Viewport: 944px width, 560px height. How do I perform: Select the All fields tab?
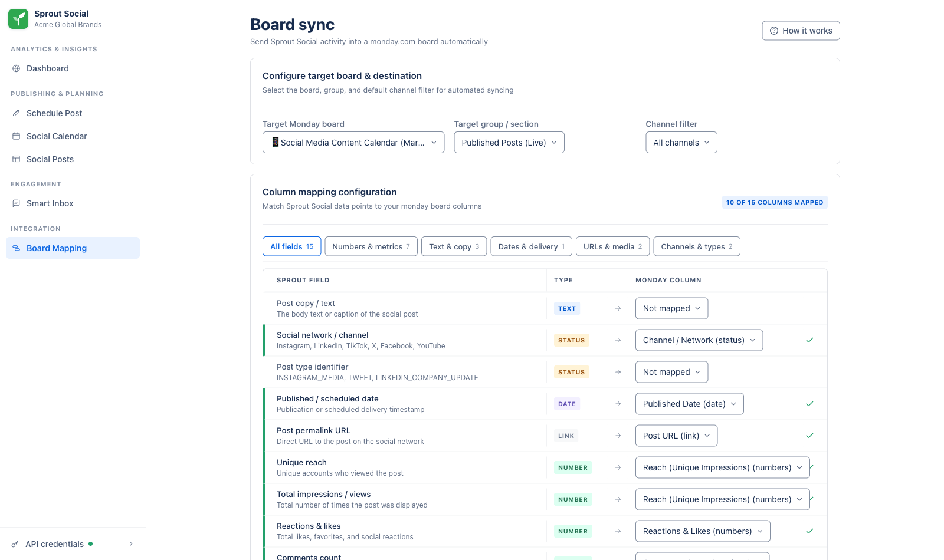coord(292,246)
